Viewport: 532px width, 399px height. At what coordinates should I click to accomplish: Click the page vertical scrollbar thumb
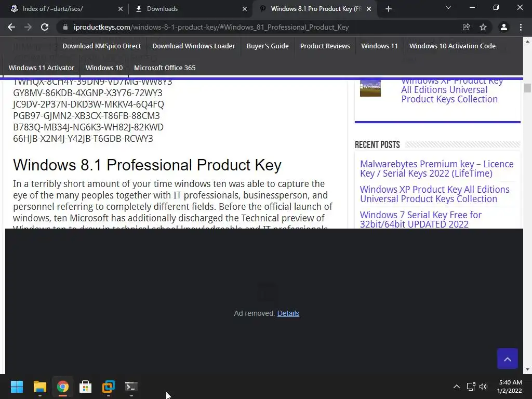click(527, 88)
